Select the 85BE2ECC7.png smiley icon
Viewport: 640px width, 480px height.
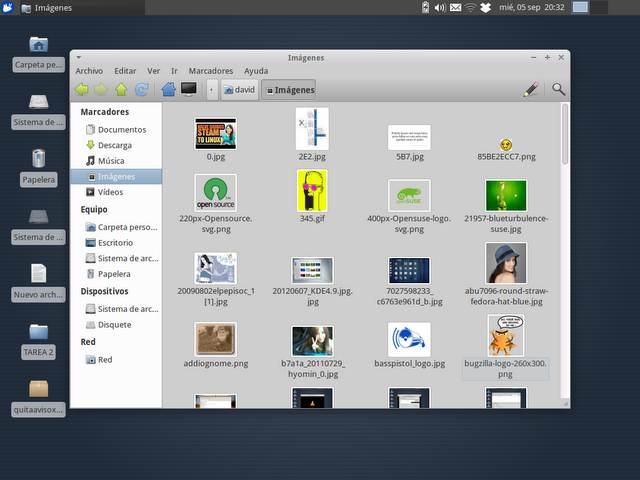(x=506, y=144)
